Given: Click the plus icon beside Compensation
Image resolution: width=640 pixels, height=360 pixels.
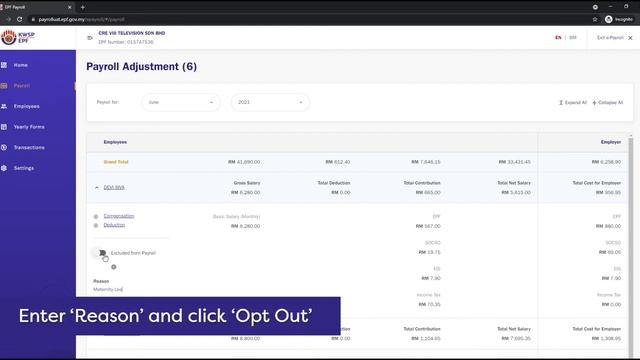Looking at the screenshot, I should pyautogui.click(x=96, y=216).
